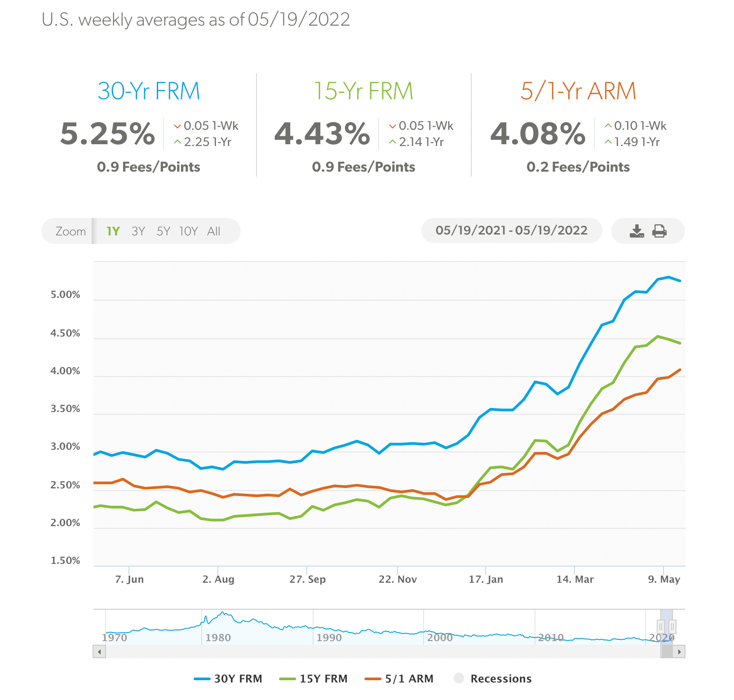Toggle the 30Y FRM legend series
Image resolution: width=734 pixels, height=700 pixels.
coord(228,678)
